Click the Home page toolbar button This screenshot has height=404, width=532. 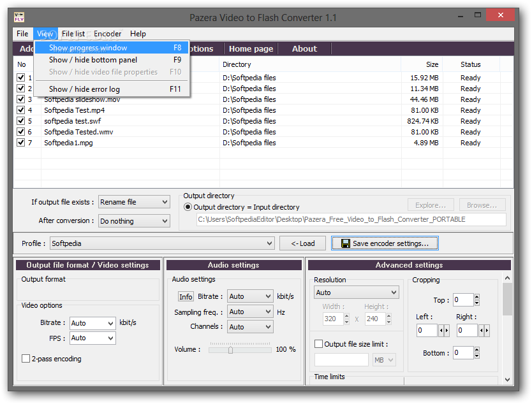[x=251, y=48]
